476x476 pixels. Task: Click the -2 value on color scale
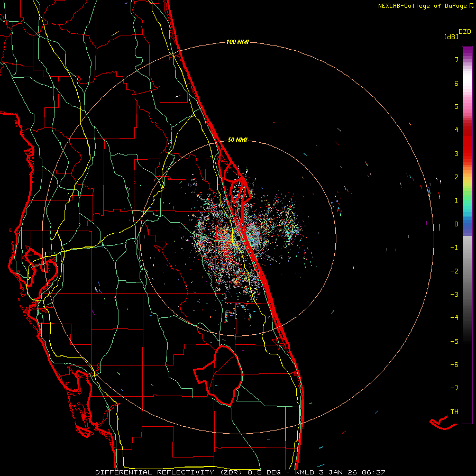coord(454,271)
